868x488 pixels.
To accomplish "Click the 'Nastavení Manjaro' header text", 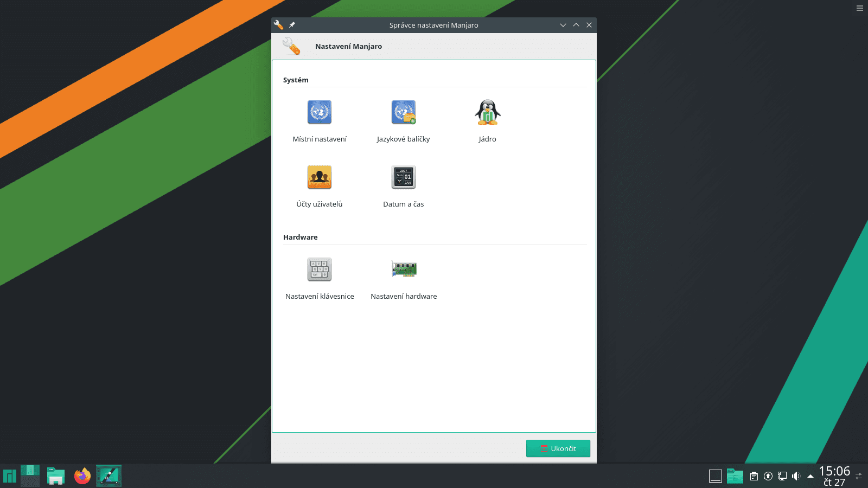I will coord(348,47).
